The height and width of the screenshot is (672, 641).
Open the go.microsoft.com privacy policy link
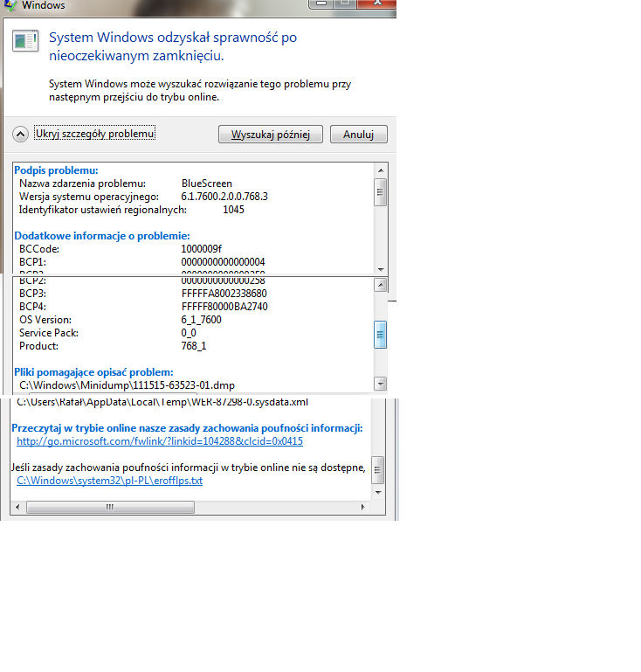coord(160,441)
